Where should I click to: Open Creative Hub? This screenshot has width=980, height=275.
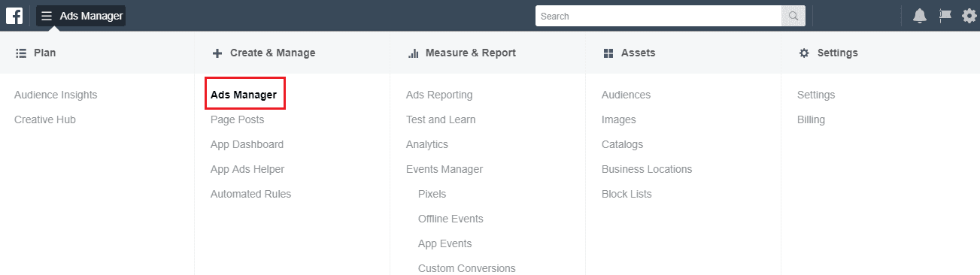pyautogui.click(x=45, y=119)
